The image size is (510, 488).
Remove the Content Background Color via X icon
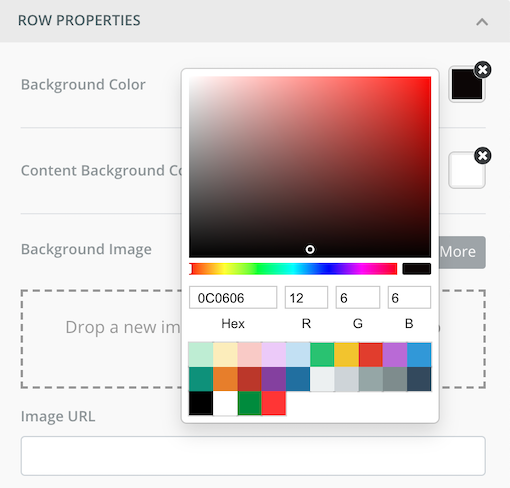click(483, 156)
